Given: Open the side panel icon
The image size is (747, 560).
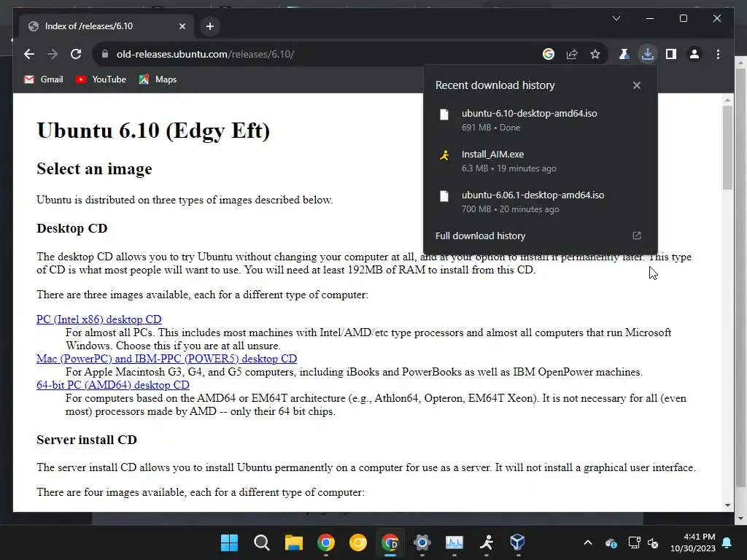Looking at the screenshot, I should [671, 54].
